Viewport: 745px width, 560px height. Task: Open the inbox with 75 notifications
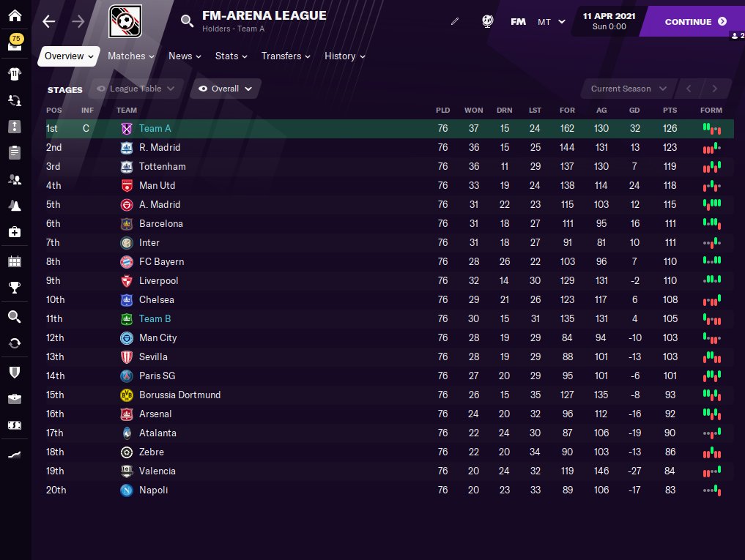click(x=15, y=42)
